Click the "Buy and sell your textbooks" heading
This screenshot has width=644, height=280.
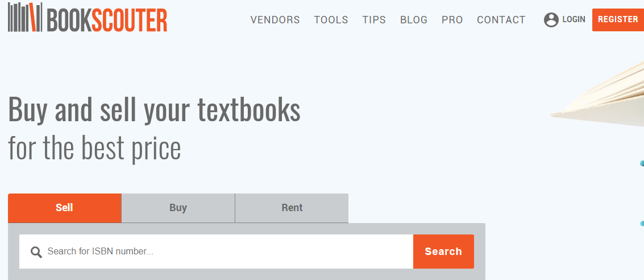click(x=155, y=110)
